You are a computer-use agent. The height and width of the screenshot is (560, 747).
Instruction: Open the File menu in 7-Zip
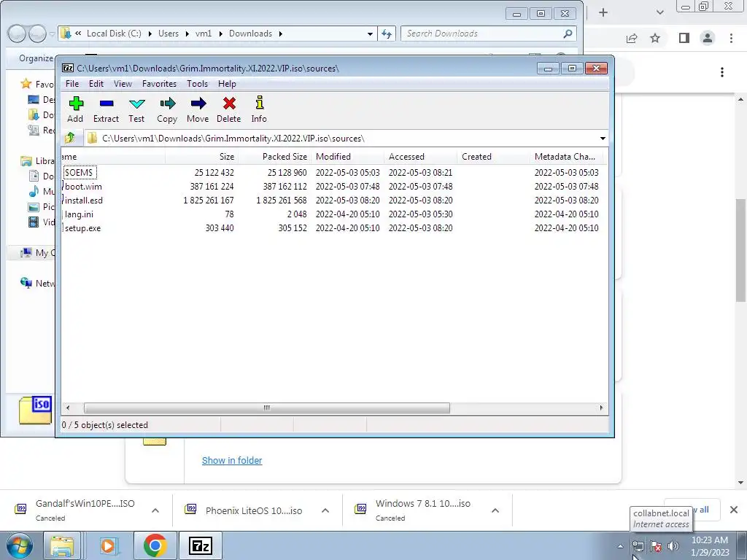72,84
